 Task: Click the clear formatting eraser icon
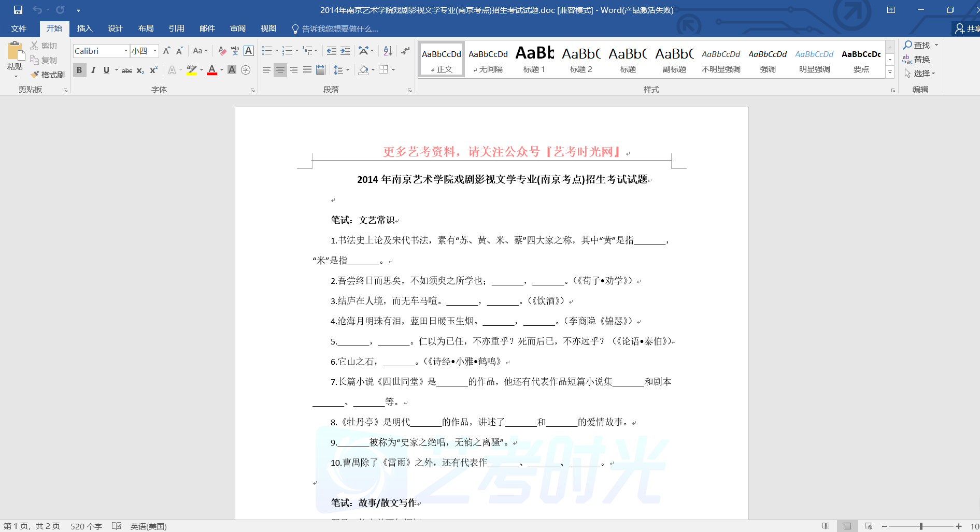[x=222, y=51]
